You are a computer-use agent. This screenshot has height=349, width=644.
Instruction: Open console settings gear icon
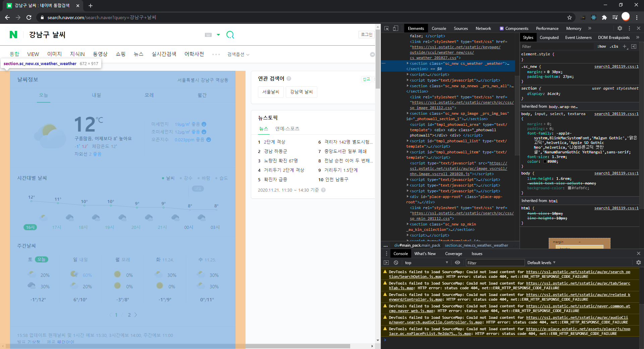(638, 263)
